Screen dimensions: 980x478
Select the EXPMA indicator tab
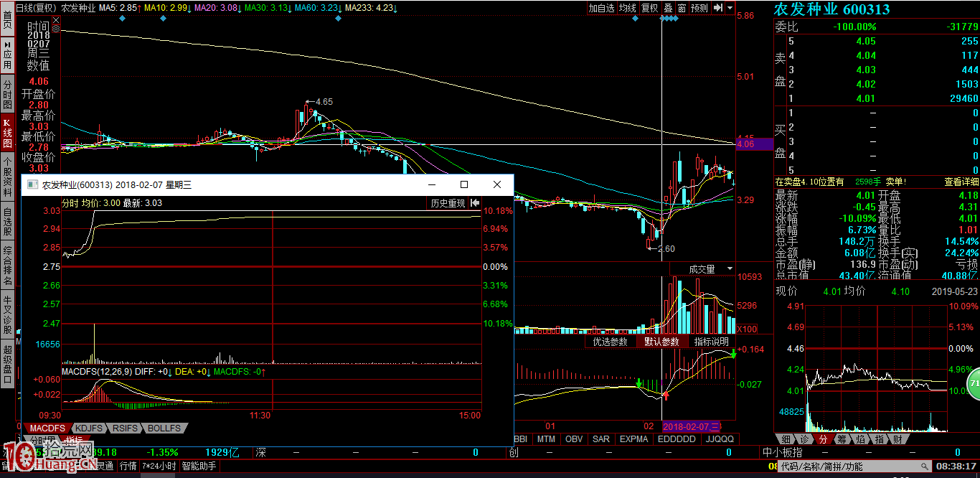pos(633,439)
